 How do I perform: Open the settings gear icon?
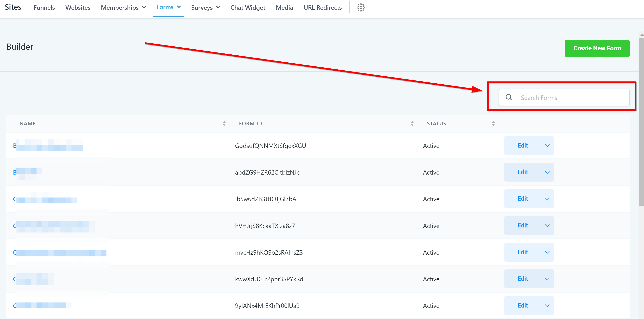tap(361, 8)
